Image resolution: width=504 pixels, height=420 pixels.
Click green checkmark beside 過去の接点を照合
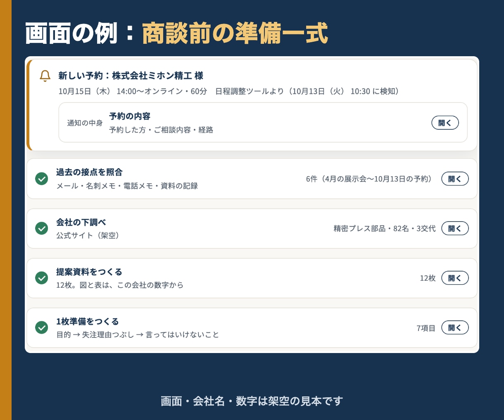pos(41,179)
